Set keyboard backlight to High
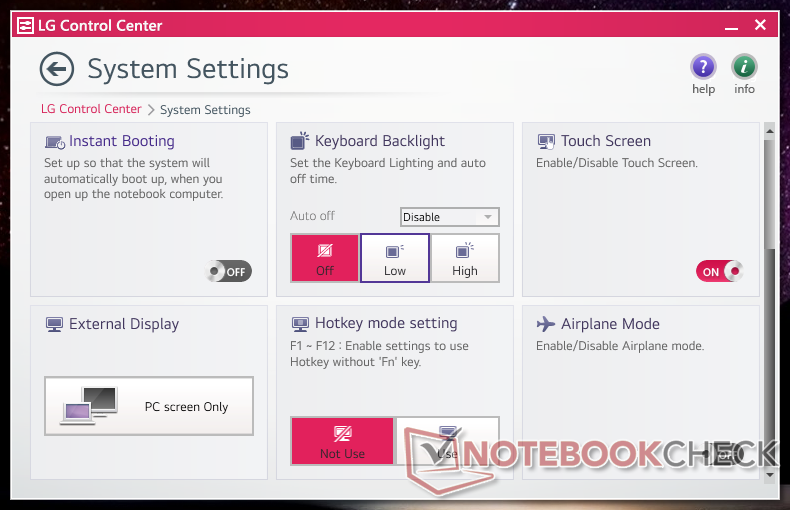The height and width of the screenshot is (510, 790). 465,258
